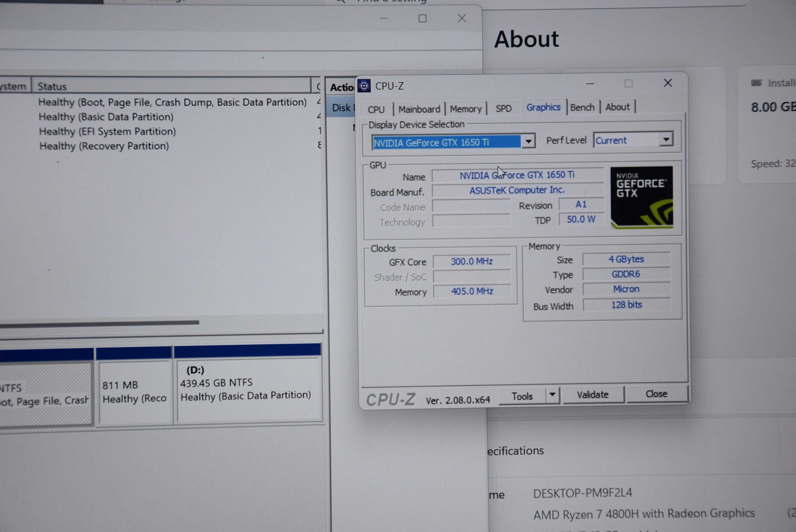This screenshot has width=796, height=532.
Task: Expand the Perf Level Current dropdown
Action: pos(666,139)
